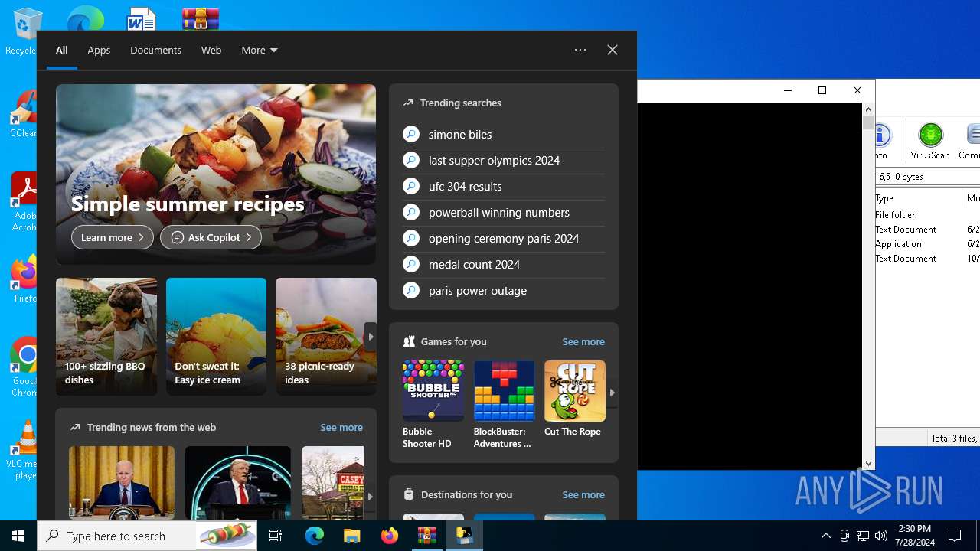Open the 38 picnic-ready ideas card
Screen dimensions: 980x551
pos(326,337)
